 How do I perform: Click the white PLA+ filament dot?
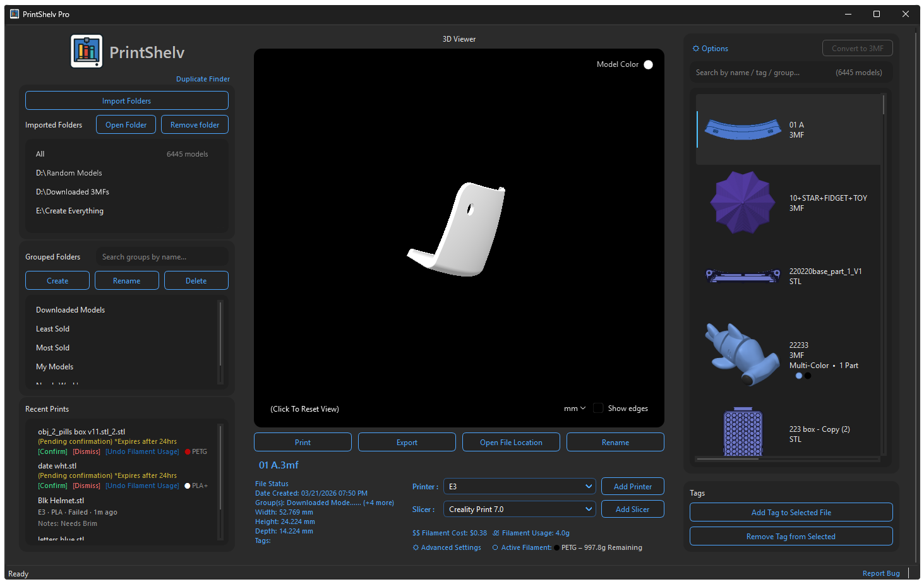click(x=188, y=486)
